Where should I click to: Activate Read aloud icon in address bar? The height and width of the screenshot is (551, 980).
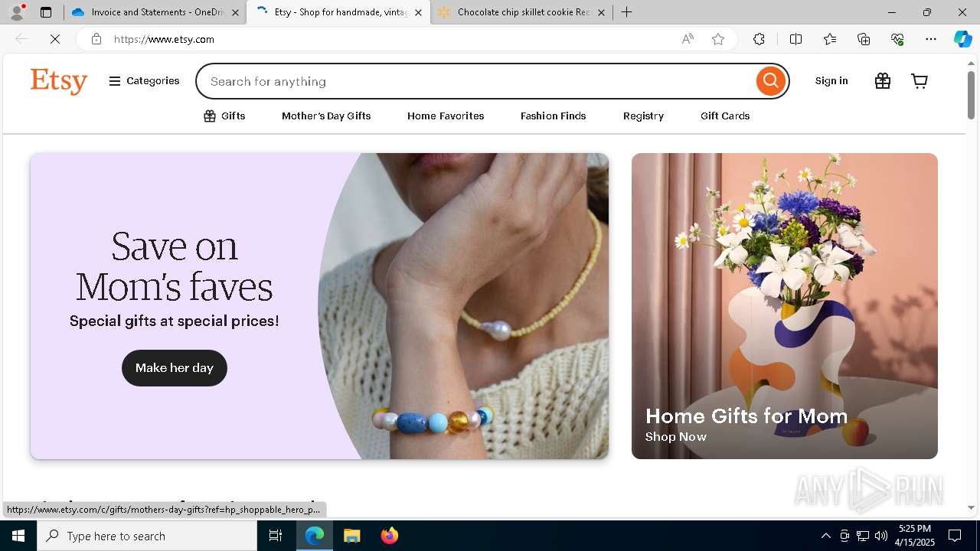tap(688, 39)
